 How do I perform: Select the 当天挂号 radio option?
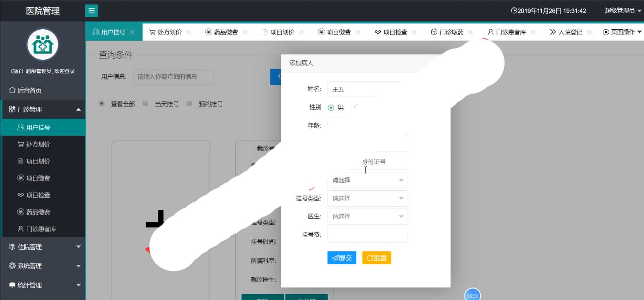146,104
